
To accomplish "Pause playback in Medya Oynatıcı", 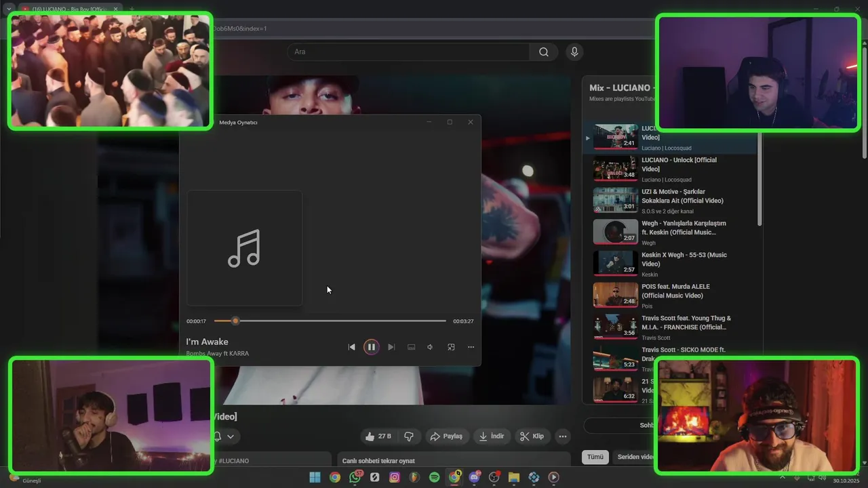I will [371, 347].
